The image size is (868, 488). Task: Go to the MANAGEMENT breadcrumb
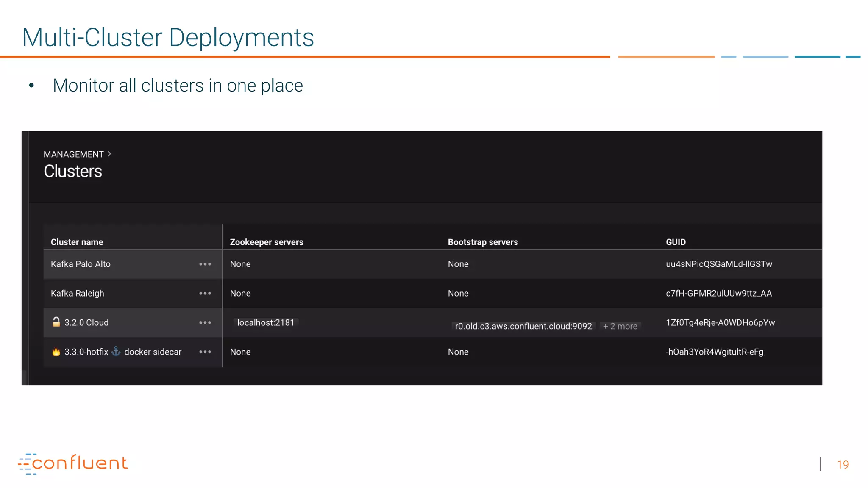point(73,154)
